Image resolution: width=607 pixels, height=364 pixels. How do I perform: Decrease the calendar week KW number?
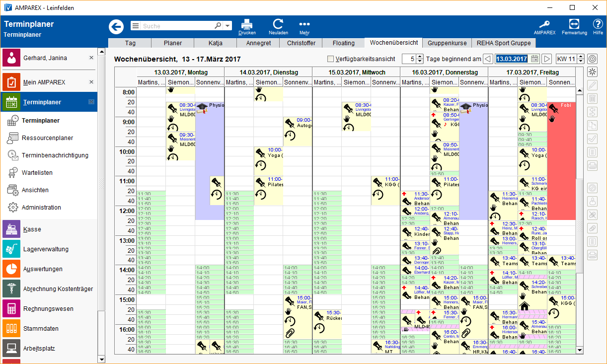581,61
